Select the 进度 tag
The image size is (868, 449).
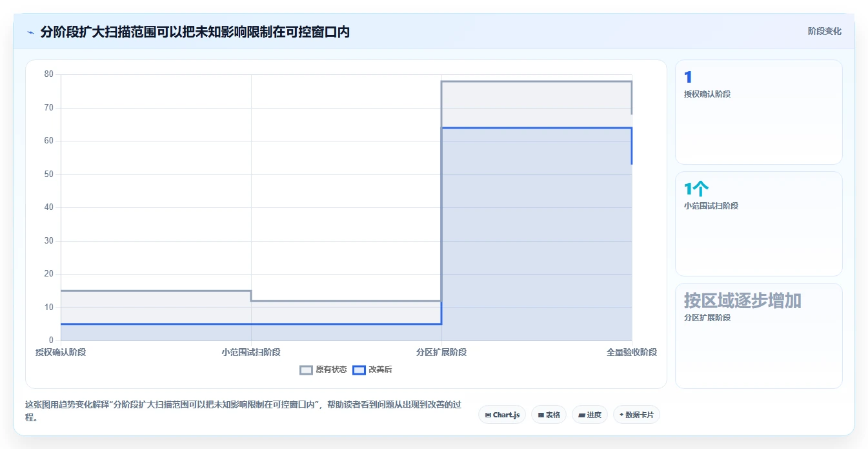click(x=590, y=415)
